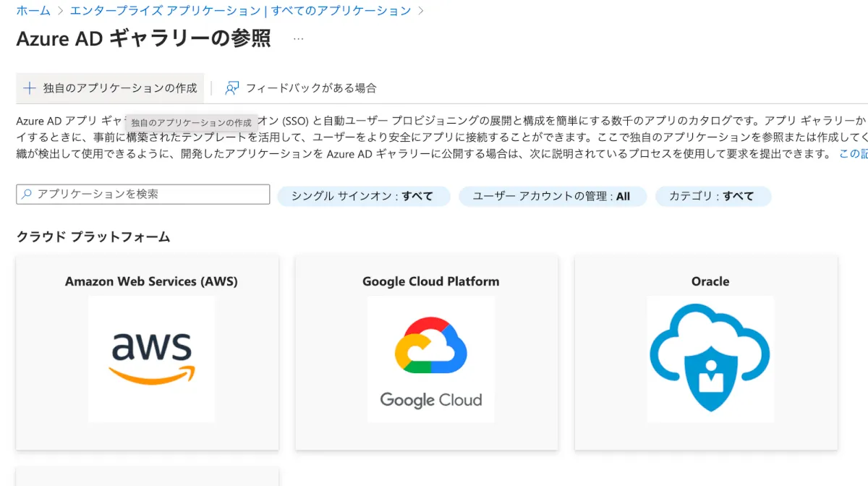Open the ユーザー アカウントの管理 filter
The image size is (868, 486).
(553, 196)
